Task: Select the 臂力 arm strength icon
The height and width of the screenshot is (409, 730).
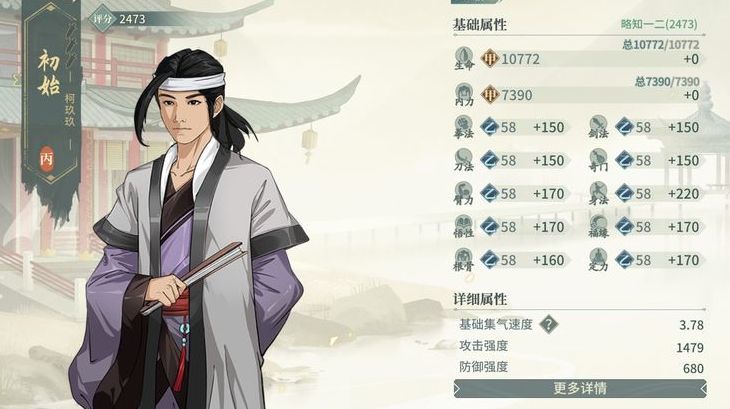Action: [464, 194]
